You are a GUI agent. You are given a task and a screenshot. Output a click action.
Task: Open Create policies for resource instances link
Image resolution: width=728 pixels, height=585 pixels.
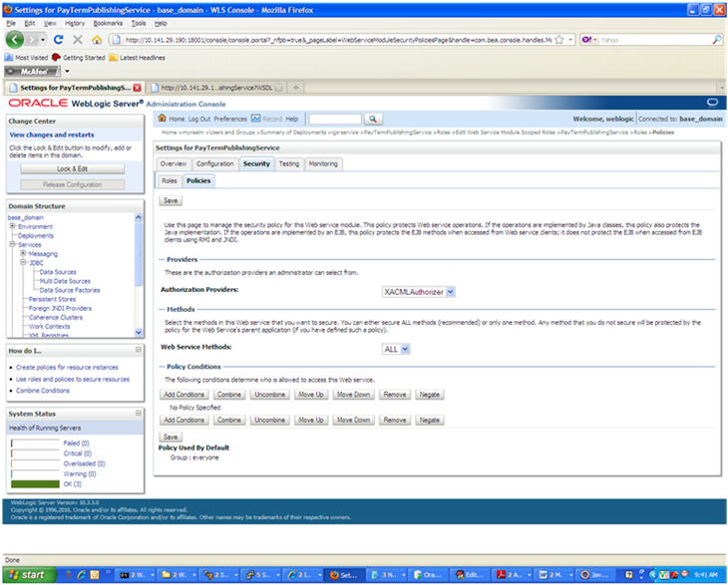click(67, 367)
